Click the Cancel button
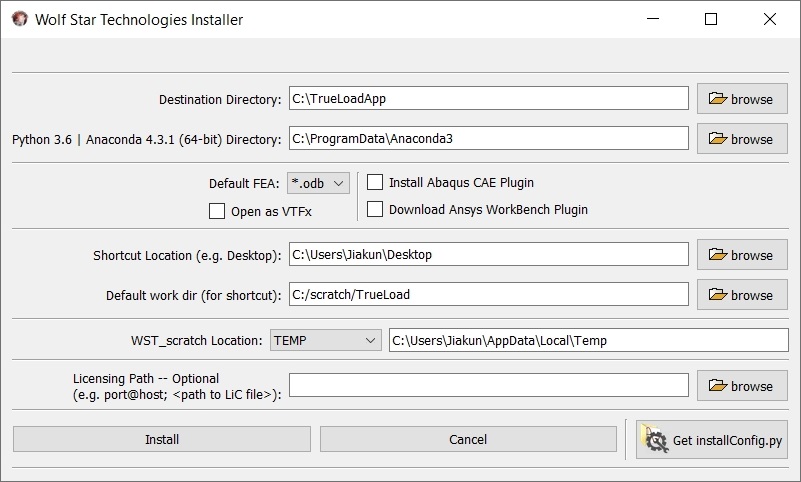 468,439
